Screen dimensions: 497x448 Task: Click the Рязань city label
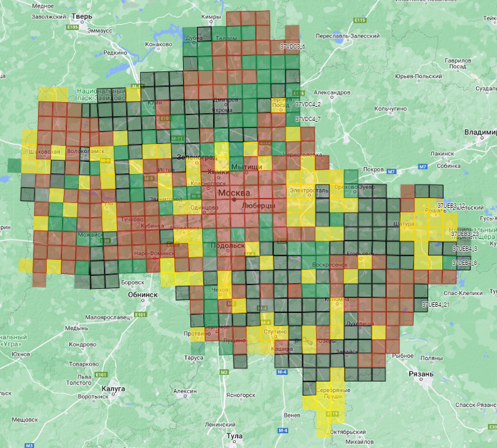pyautogui.click(x=421, y=374)
